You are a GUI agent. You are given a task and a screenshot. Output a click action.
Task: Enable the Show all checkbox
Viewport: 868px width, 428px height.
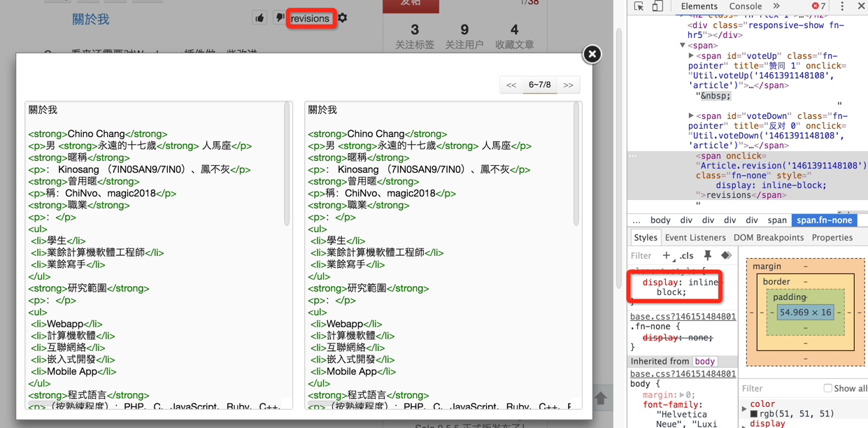(x=827, y=388)
